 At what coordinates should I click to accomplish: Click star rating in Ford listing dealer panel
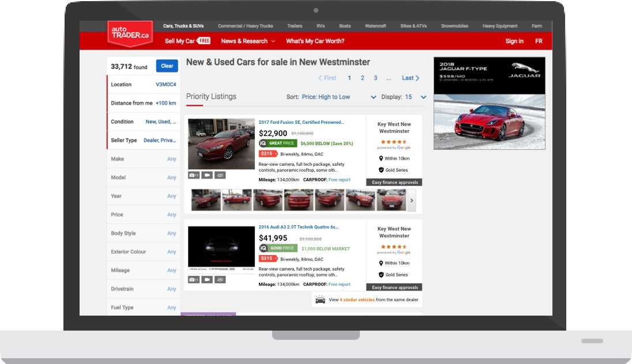pyautogui.click(x=394, y=142)
